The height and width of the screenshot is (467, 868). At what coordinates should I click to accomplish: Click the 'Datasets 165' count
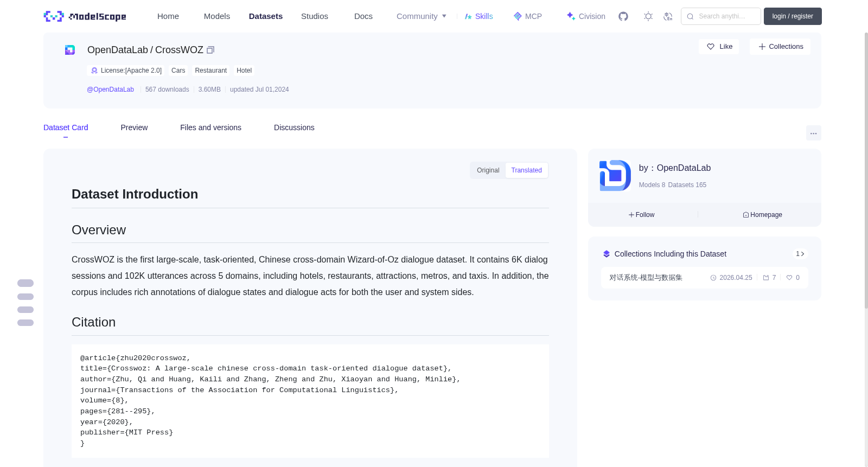687,185
